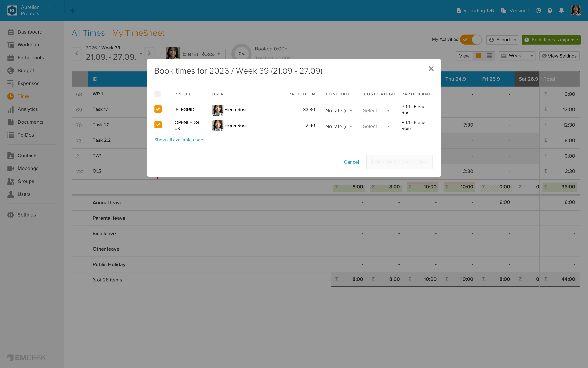Cancel the Book times dialog

pos(351,162)
